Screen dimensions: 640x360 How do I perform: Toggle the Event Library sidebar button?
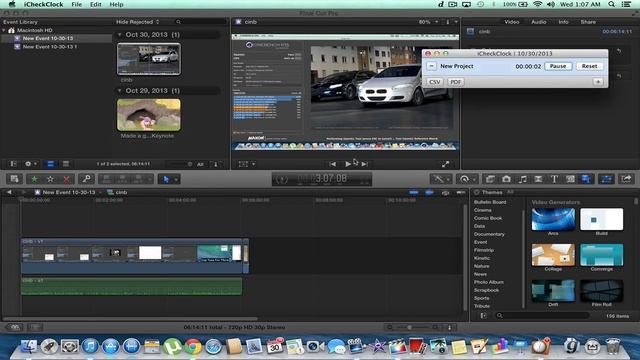[x=13, y=164]
